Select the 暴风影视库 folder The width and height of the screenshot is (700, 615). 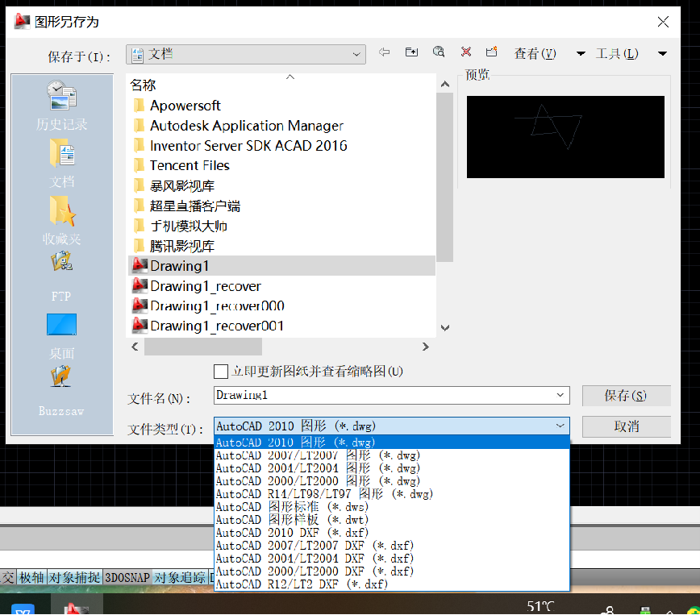(x=174, y=185)
